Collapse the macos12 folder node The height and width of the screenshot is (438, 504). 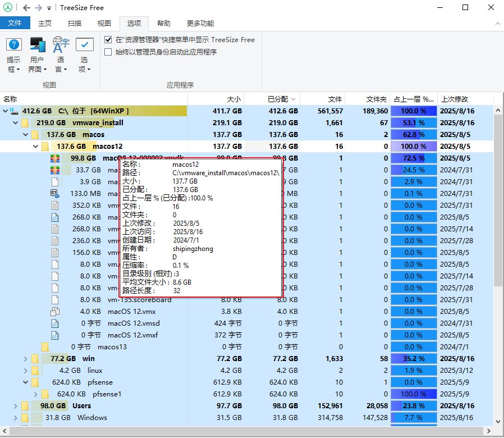pyautogui.click(x=36, y=147)
